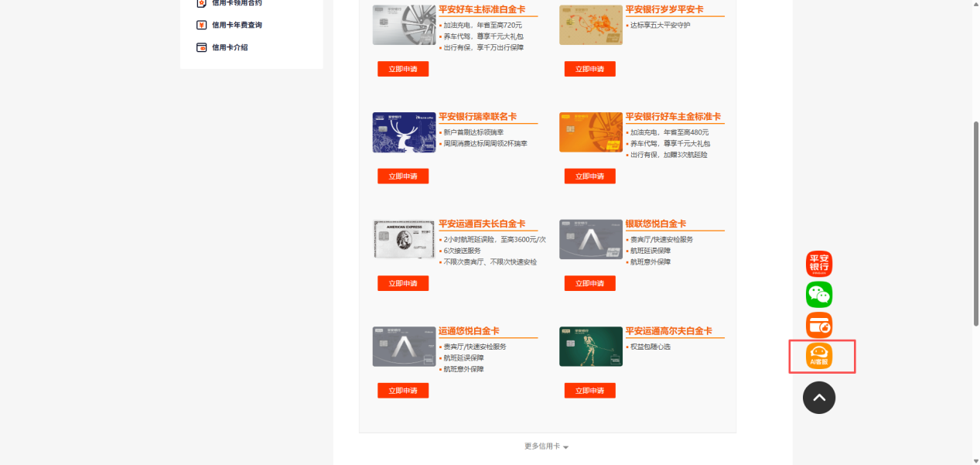Viewport: 980px width, 465px height.
Task: Apply for 平安好车主标准白金卡 via 立即申请
Action: [x=403, y=69]
